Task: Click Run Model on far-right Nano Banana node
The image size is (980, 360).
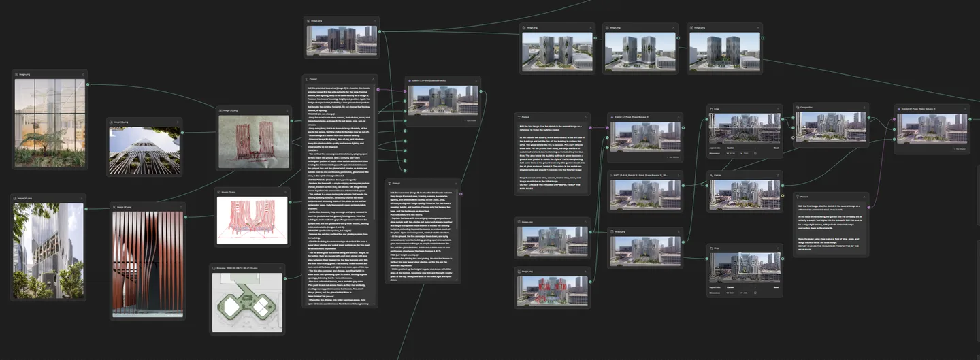Action: click(960, 149)
